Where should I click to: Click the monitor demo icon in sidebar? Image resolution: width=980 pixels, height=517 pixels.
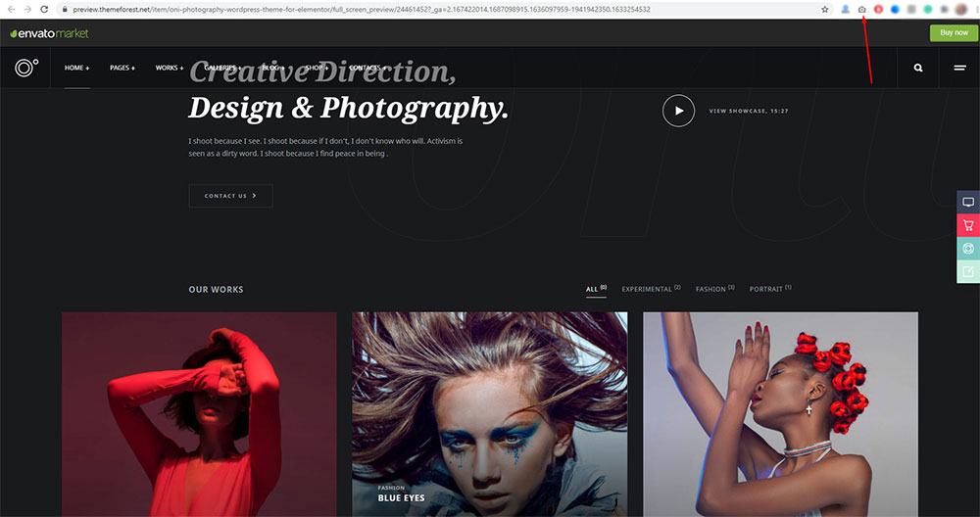[968, 202]
